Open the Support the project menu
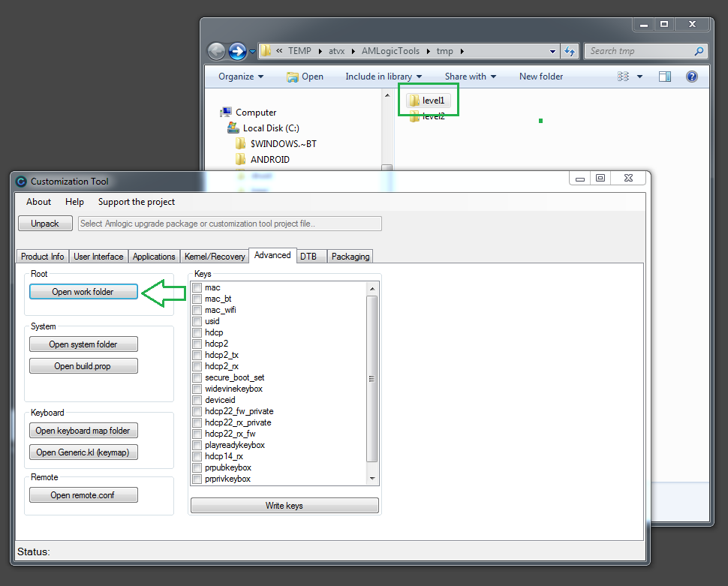The image size is (728, 586). click(x=137, y=202)
